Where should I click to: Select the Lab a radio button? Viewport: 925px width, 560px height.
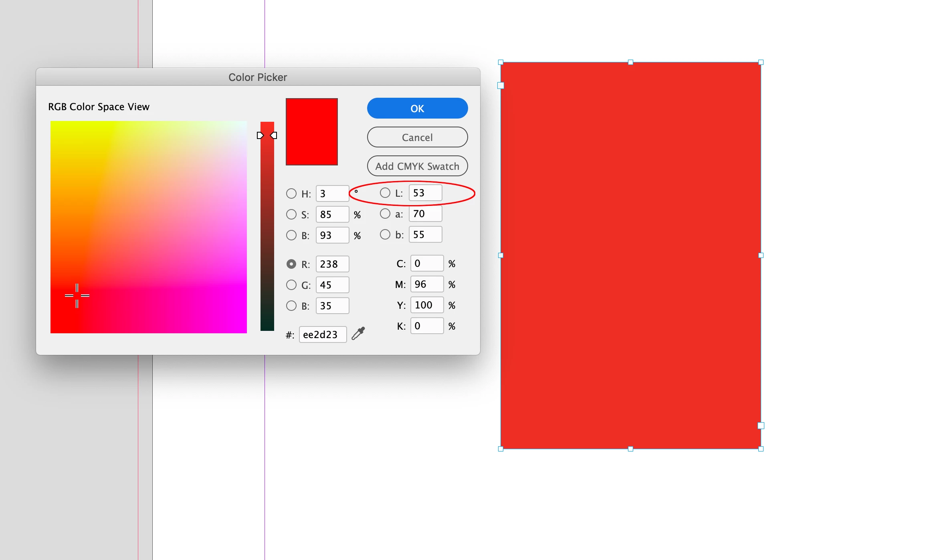click(x=385, y=214)
